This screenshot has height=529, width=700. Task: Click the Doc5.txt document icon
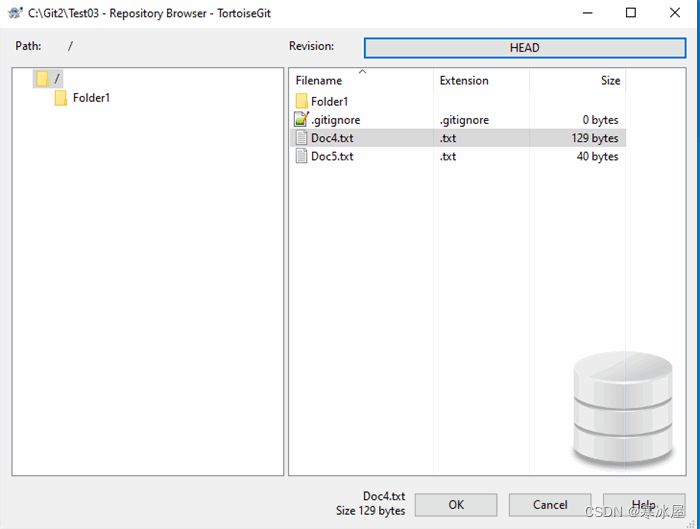pyautogui.click(x=301, y=156)
